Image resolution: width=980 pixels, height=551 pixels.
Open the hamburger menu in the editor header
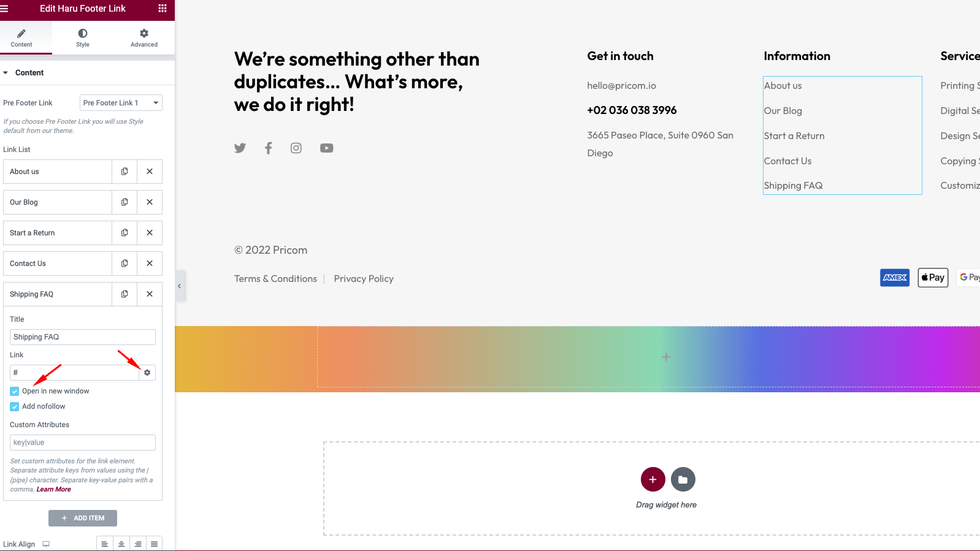[x=4, y=9]
